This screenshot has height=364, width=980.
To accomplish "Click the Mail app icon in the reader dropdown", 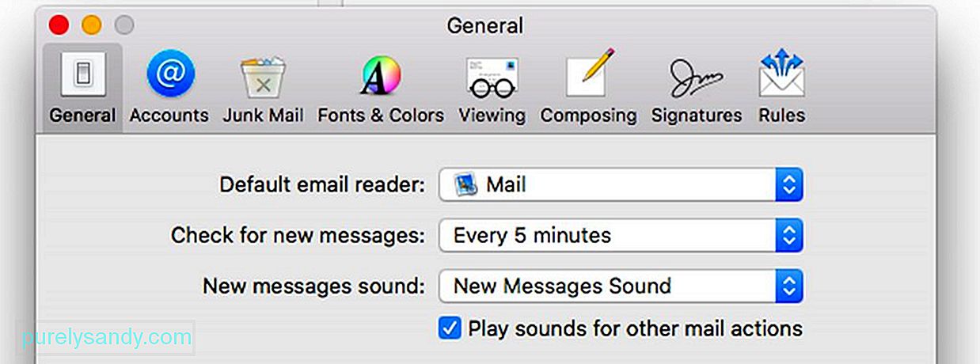I will coord(465,185).
